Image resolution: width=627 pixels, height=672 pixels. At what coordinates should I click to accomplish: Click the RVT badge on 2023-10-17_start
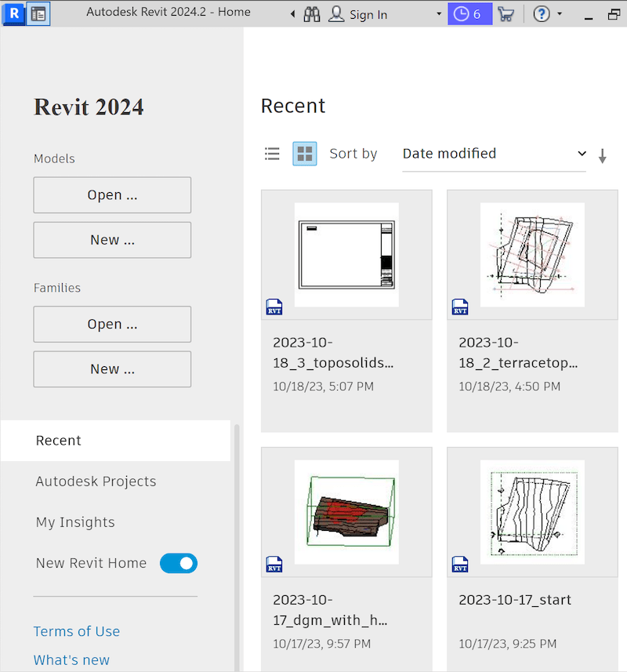pos(460,564)
